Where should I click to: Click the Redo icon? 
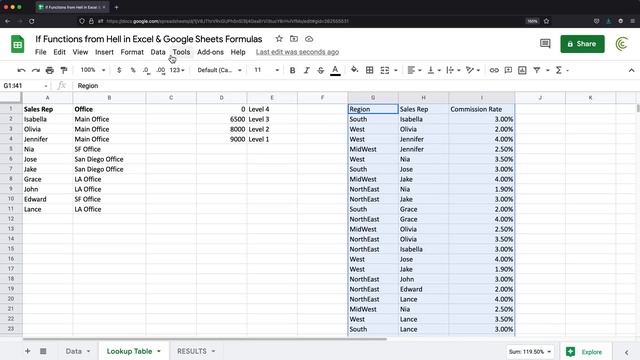point(36,70)
